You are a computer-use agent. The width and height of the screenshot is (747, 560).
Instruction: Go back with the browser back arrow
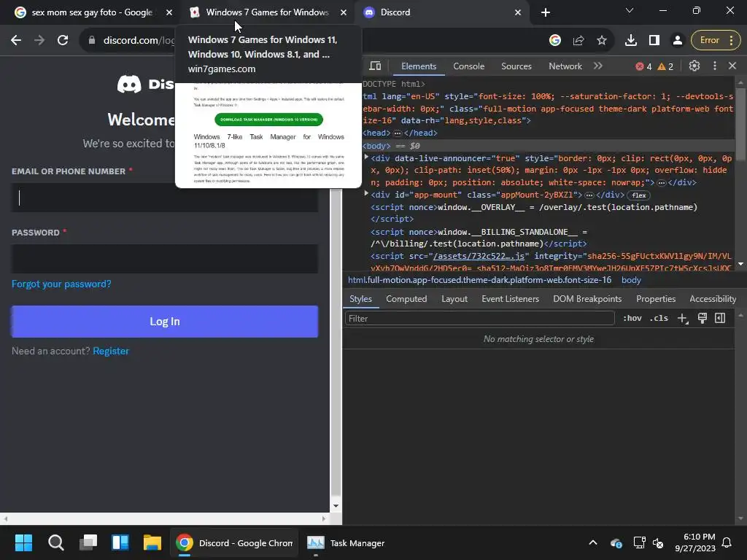coord(16,41)
